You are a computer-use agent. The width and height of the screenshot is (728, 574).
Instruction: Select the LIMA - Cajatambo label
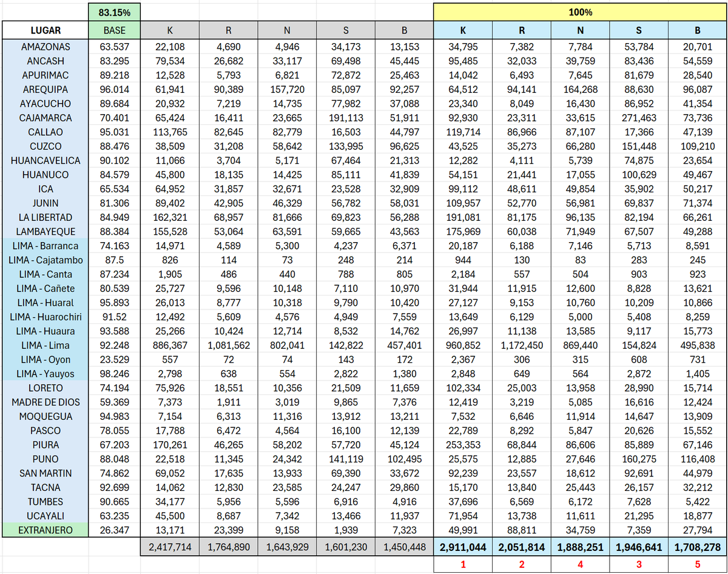point(45,260)
